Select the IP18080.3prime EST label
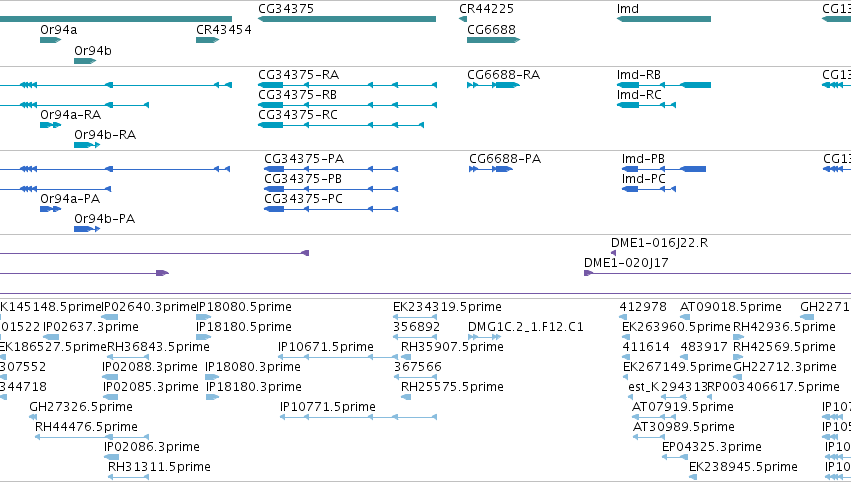The height and width of the screenshot is (482, 851). (253, 367)
